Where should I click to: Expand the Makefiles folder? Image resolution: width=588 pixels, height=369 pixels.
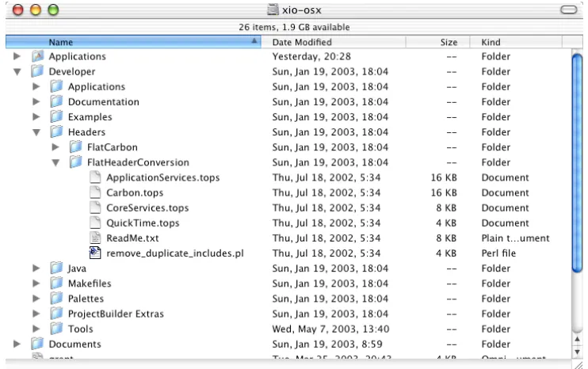click(x=36, y=283)
